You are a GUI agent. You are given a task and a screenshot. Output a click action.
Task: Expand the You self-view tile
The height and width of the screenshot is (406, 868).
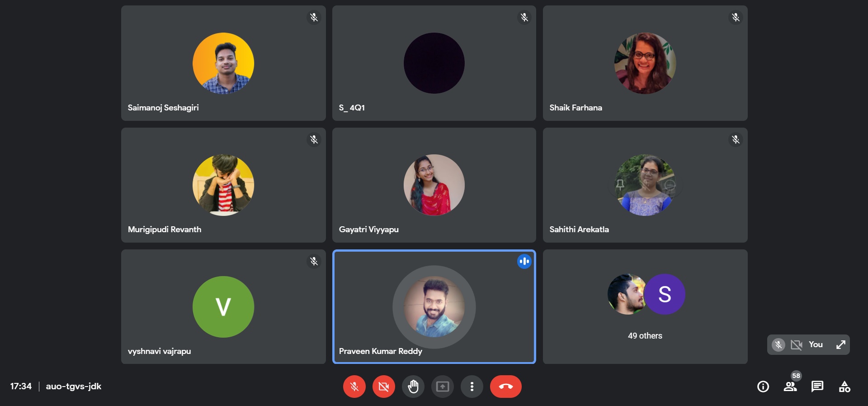click(x=840, y=345)
